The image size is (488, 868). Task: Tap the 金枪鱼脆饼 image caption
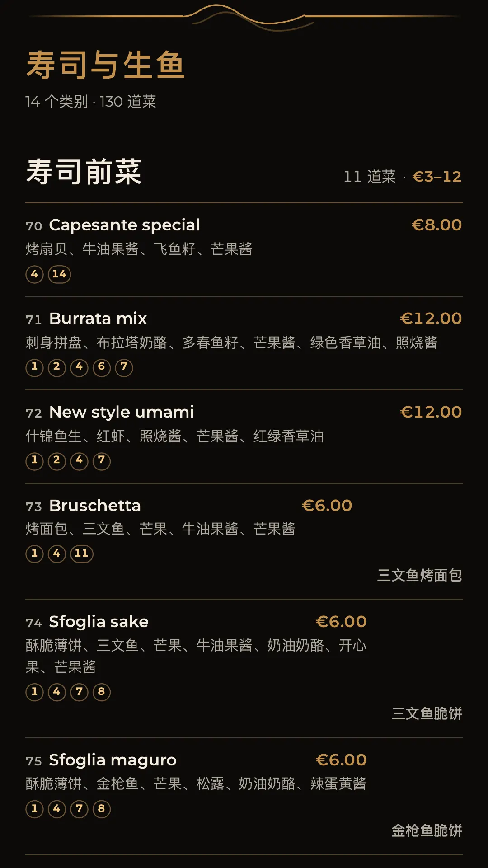(x=427, y=830)
